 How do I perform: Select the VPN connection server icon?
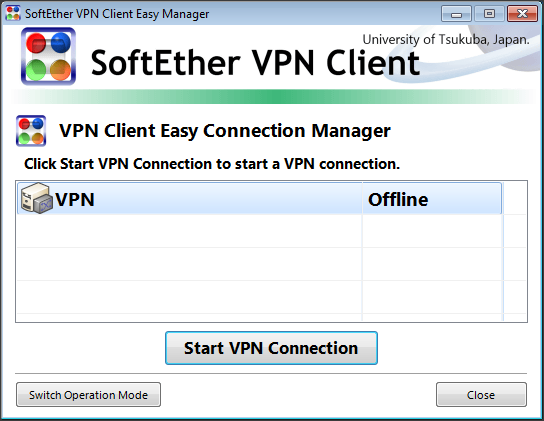coord(36,198)
